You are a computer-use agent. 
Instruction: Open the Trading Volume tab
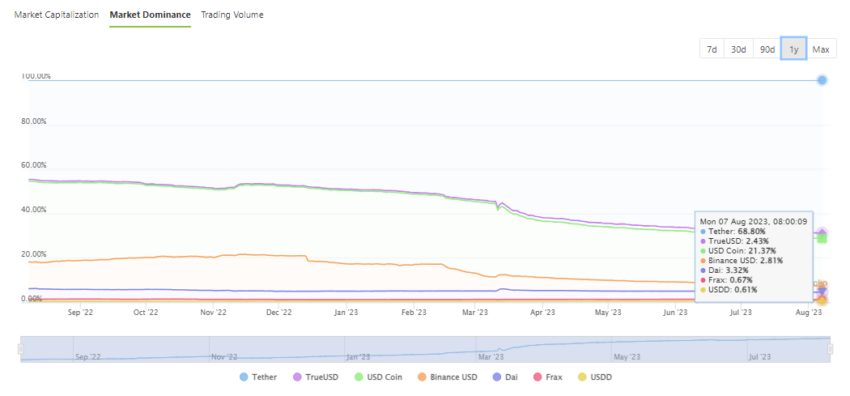232,15
